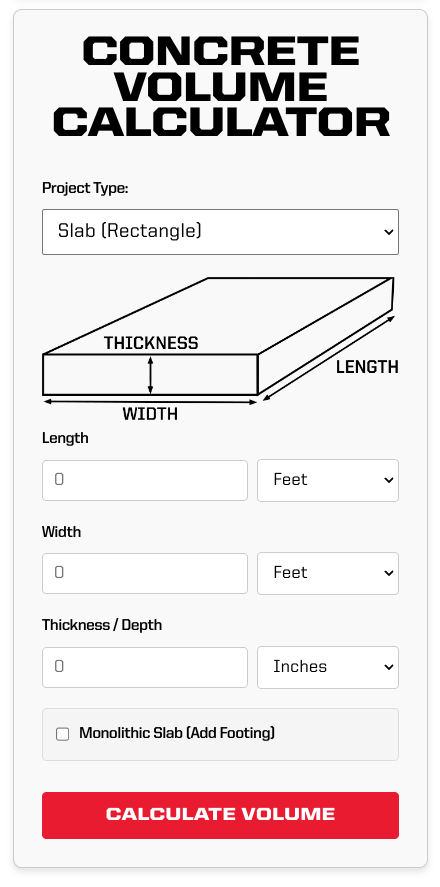Click the WIDTH label under the slab diagram
The image size is (440, 887).
[150, 415]
